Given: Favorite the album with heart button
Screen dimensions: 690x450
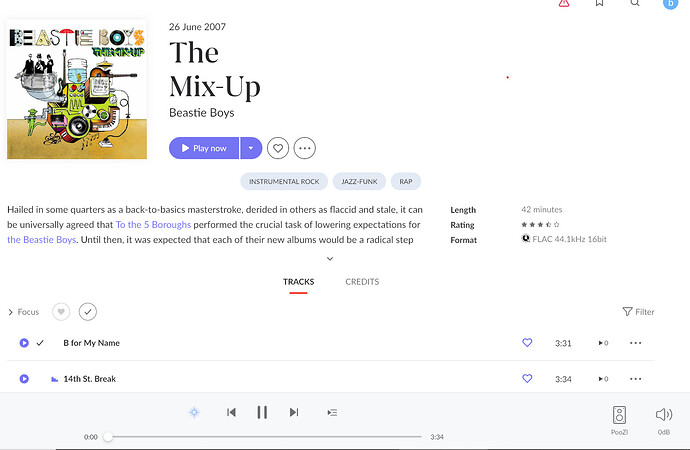Looking at the screenshot, I should (x=278, y=148).
